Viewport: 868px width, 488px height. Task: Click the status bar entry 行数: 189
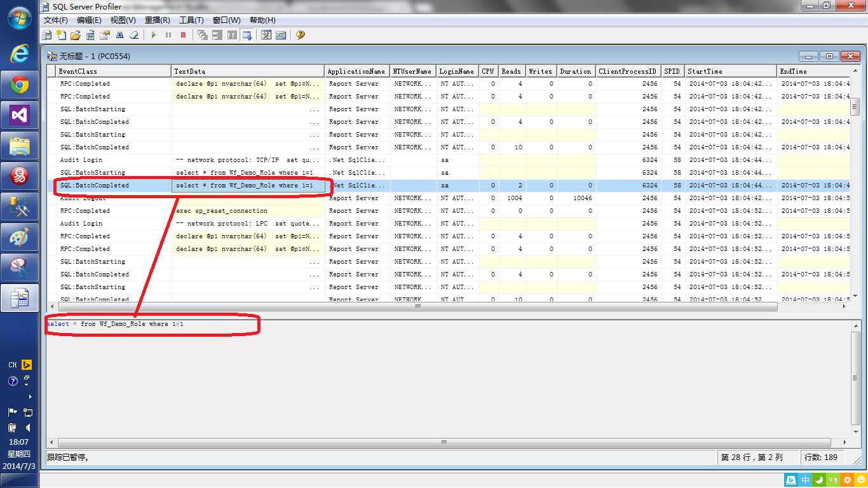[x=821, y=457]
